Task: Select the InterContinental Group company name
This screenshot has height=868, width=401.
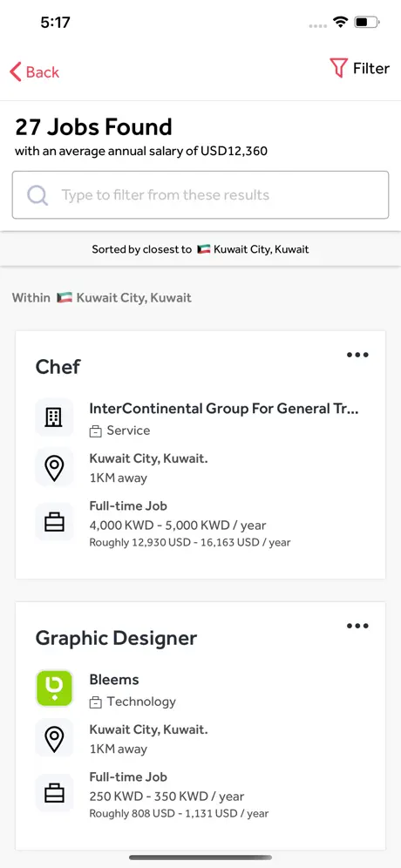Action: [224, 409]
